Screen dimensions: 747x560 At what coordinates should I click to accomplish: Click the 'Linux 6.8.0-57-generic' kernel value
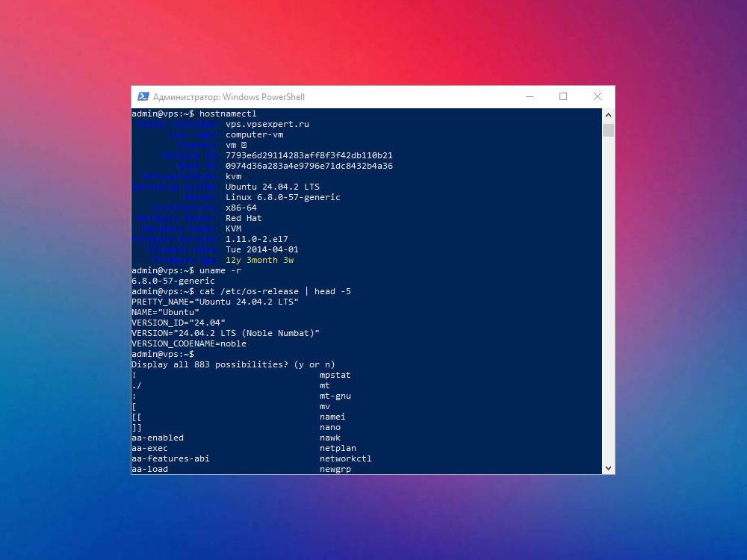(283, 197)
